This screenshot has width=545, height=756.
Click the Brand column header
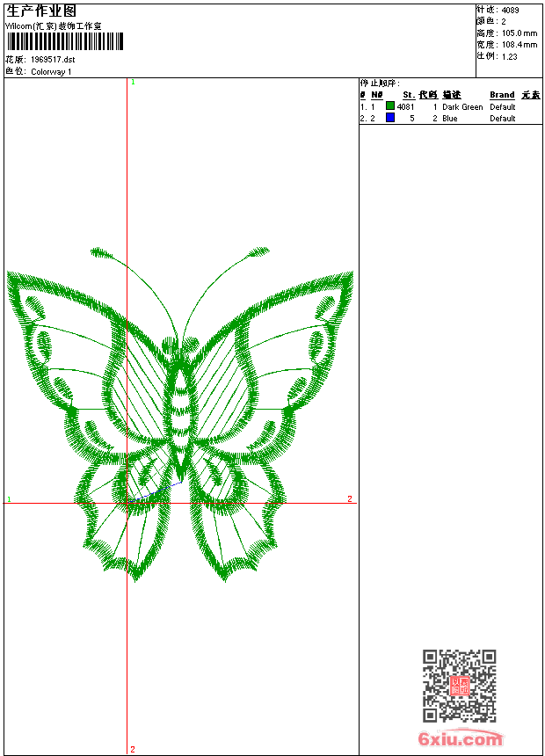tap(502, 95)
